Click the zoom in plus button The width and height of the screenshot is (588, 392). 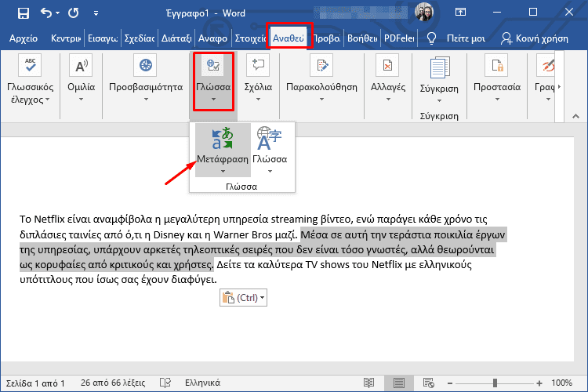[x=539, y=383]
